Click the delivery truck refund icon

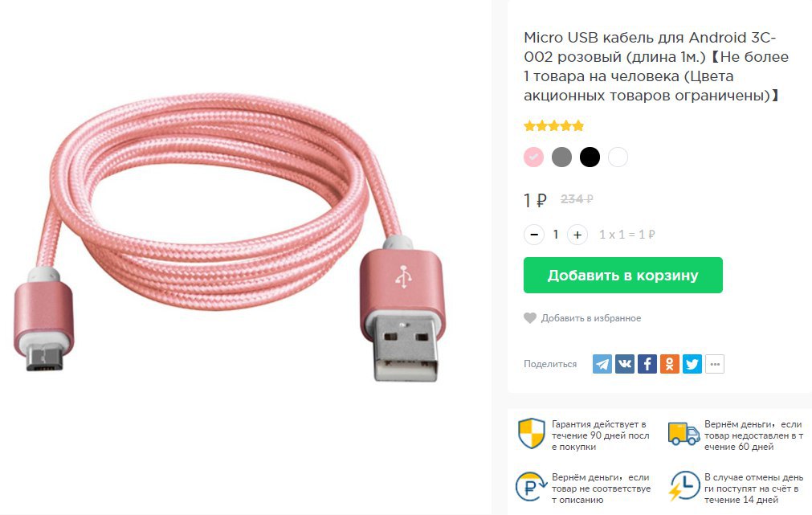click(683, 434)
